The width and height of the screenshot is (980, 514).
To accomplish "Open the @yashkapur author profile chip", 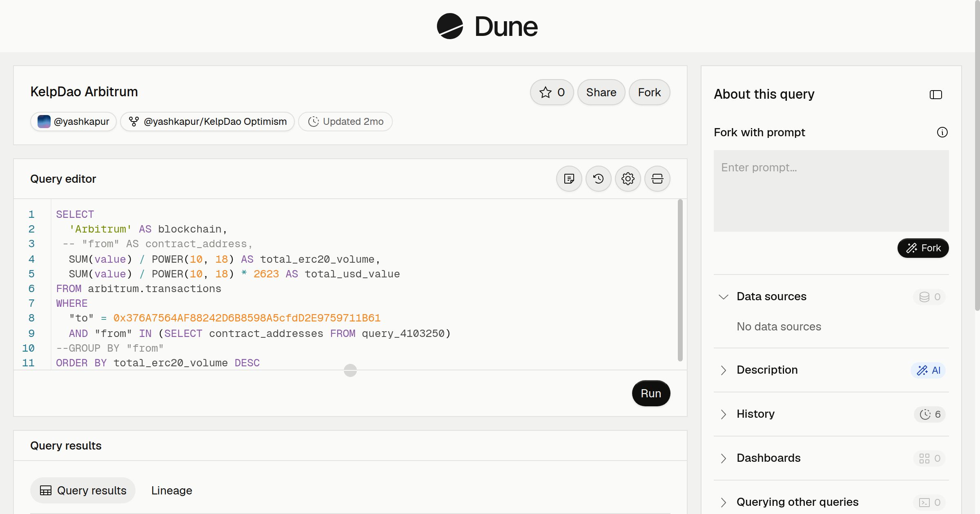I will 73,122.
